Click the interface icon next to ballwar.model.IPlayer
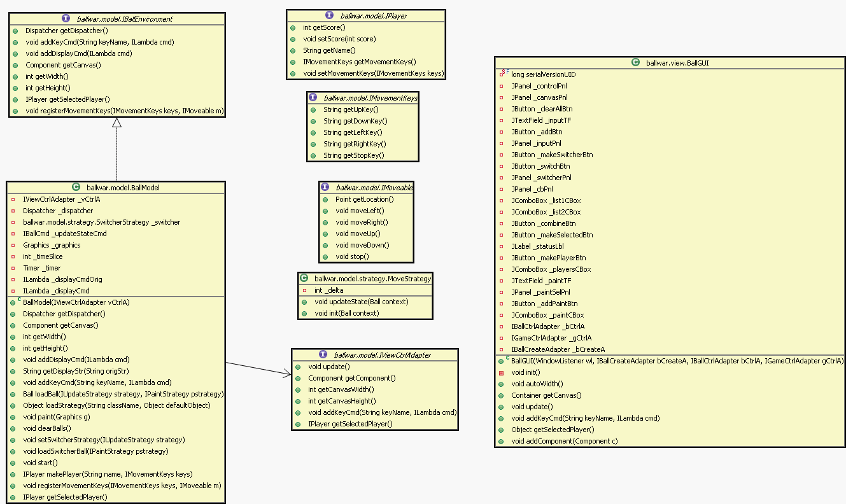Viewport: 846px width, 504px height. tap(329, 15)
